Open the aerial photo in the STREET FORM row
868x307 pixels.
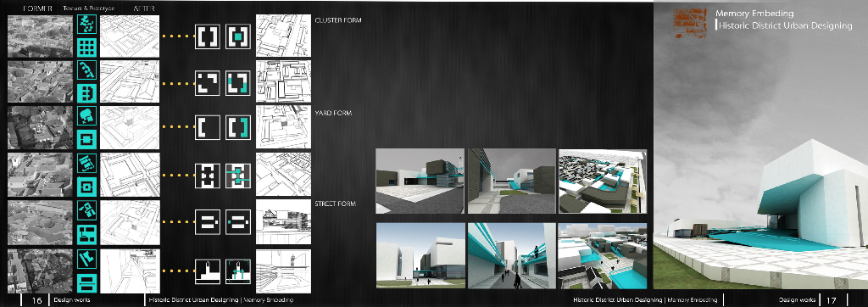point(40,222)
